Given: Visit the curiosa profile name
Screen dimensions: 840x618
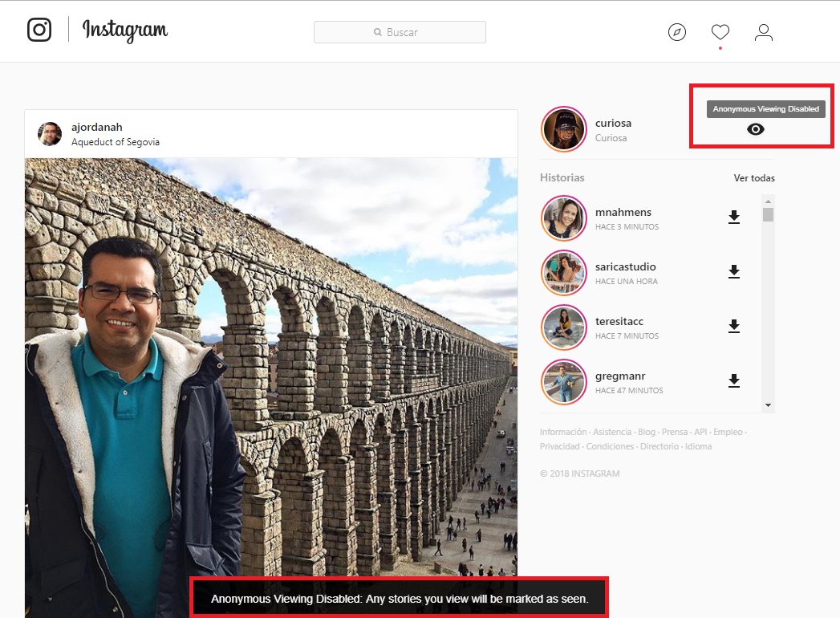Looking at the screenshot, I should click(x=614, y=124).
